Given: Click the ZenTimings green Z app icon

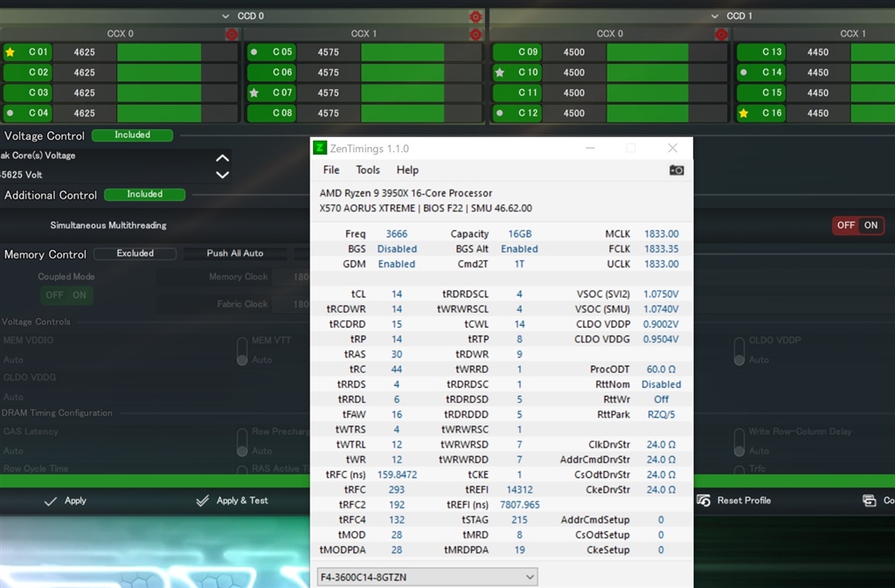Looking at the screenshot, I should (320, 149).
